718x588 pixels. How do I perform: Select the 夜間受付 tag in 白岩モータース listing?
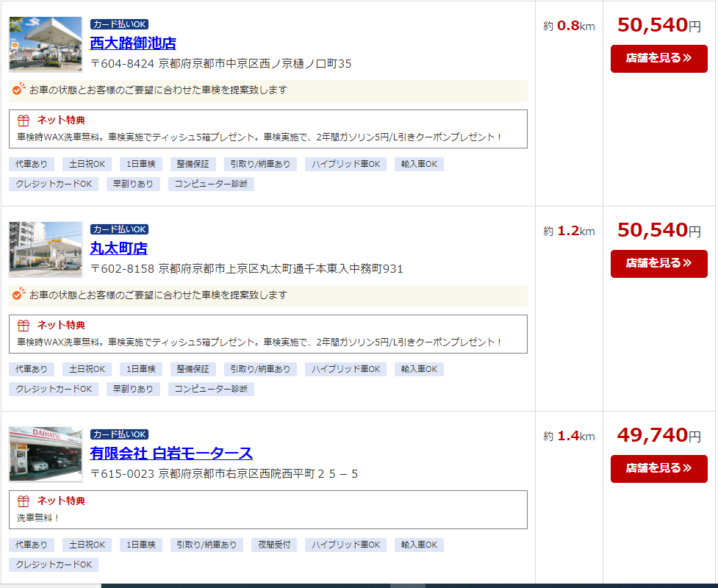click(275, 545)
